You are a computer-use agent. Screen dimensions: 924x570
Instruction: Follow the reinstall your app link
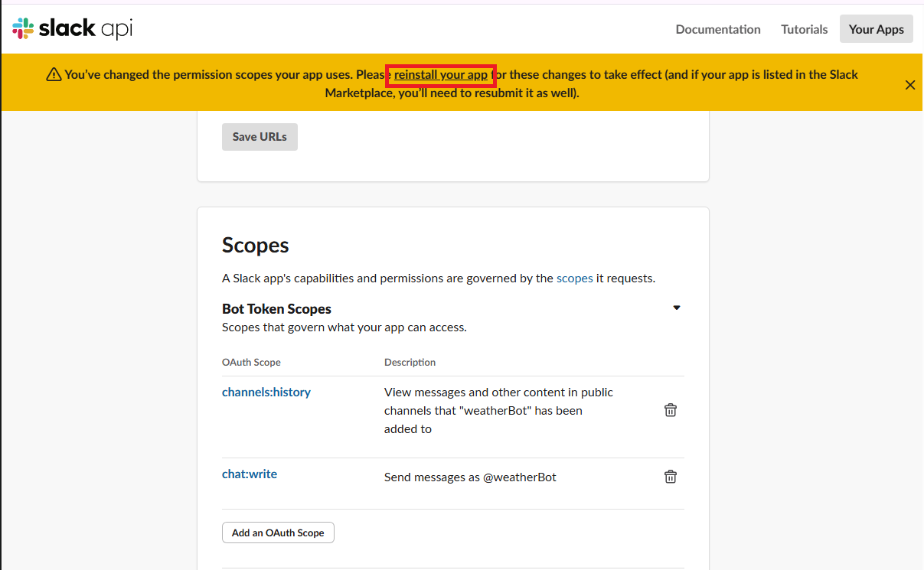click(x=441, y=75)
